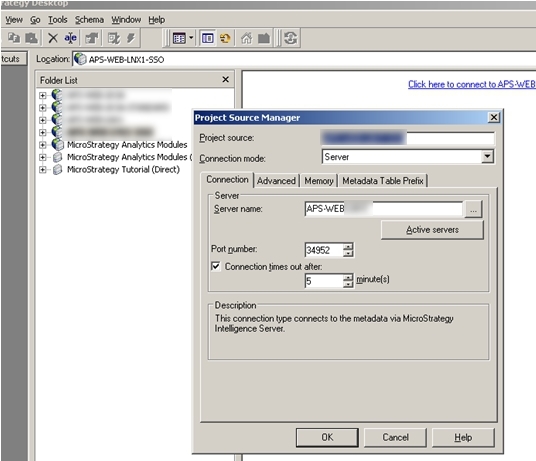Image resolution: width=536 pixels, height=461 pixels.
Task: Switch to the Advanced tab
Action: [x=276, y=181]
